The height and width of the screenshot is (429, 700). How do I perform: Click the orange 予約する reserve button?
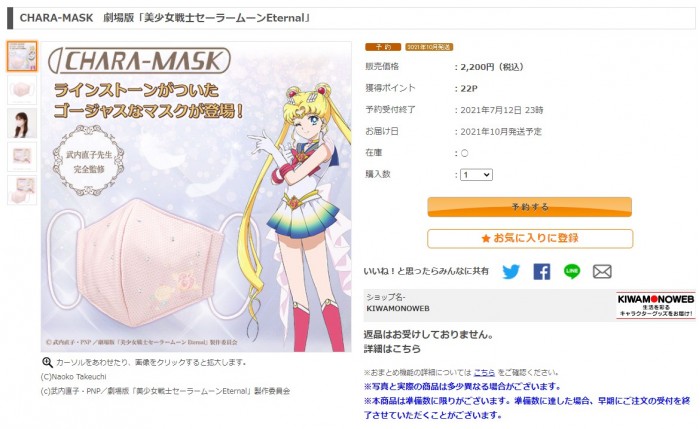coord(529,207)
